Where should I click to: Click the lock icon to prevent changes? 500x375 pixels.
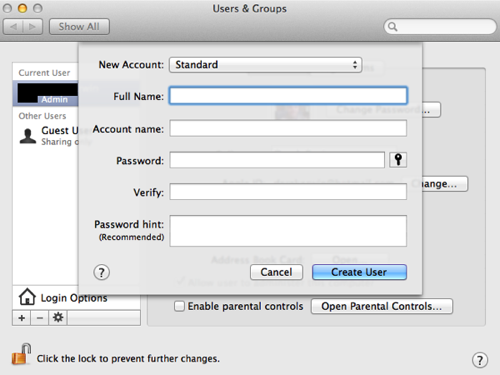coord(21,355)
